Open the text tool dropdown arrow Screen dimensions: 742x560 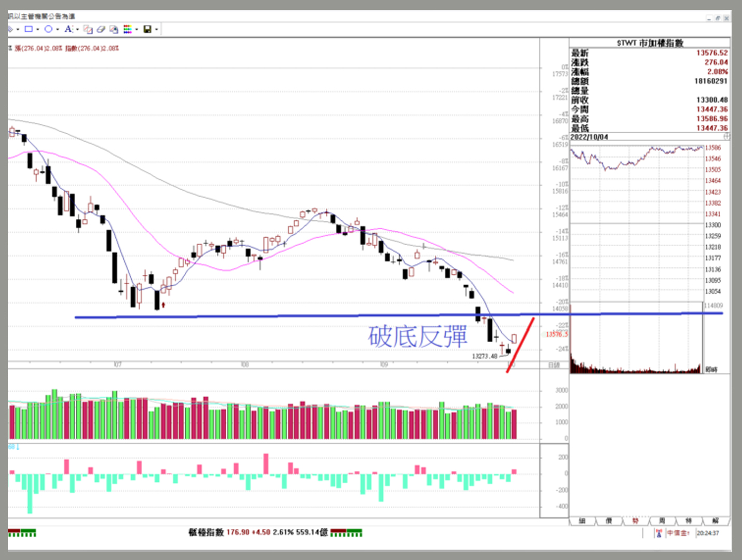[77, 30]
